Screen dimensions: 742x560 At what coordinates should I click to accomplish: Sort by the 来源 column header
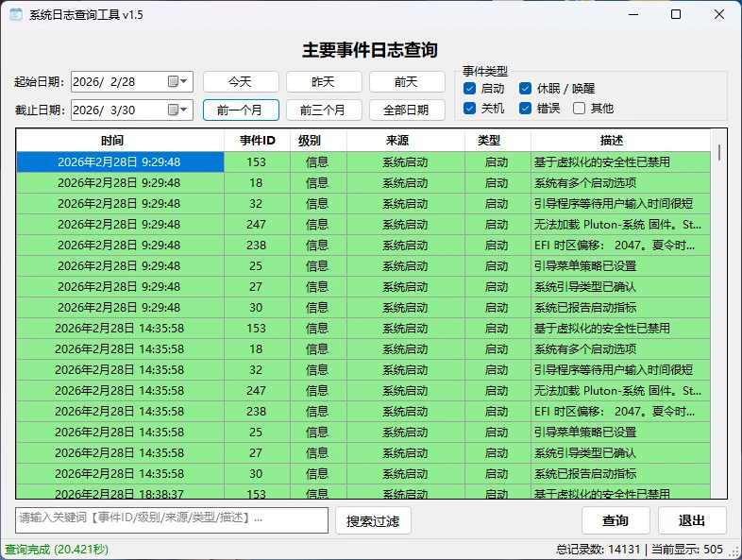coord(406,140)
